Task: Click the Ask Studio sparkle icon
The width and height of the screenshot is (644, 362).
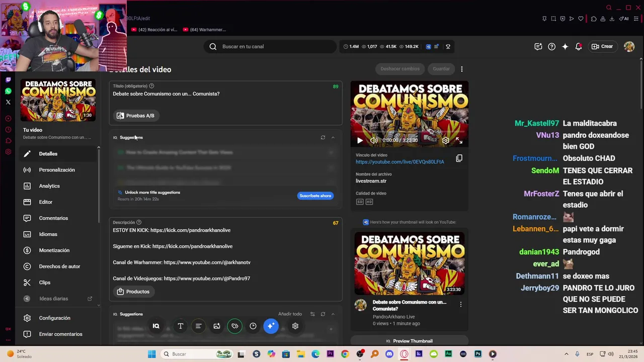Action: [565, 46]
